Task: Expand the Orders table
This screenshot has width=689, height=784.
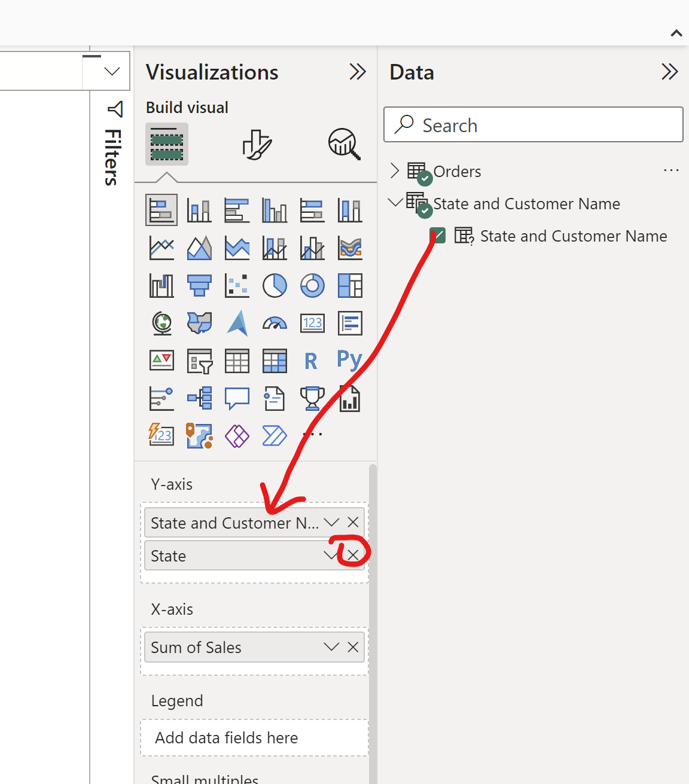Action: (395, 171)
